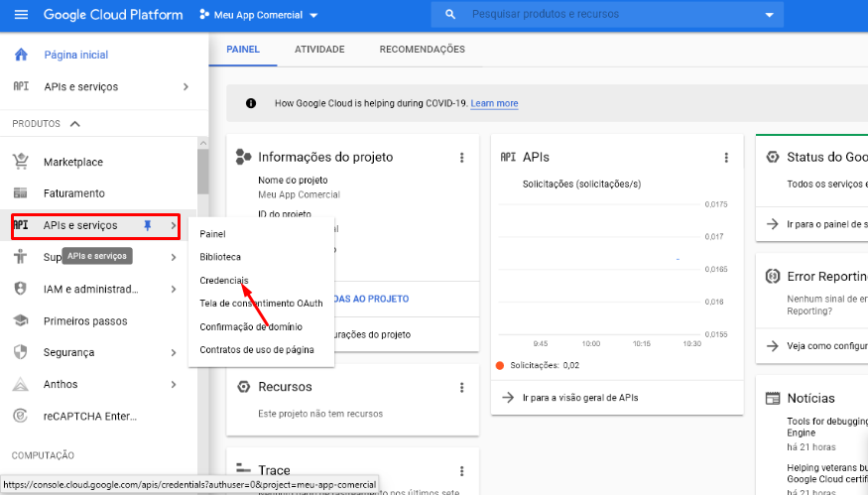Open the options menu on the APIs card
Screen dimensions: 868x495
pos(726,158)
